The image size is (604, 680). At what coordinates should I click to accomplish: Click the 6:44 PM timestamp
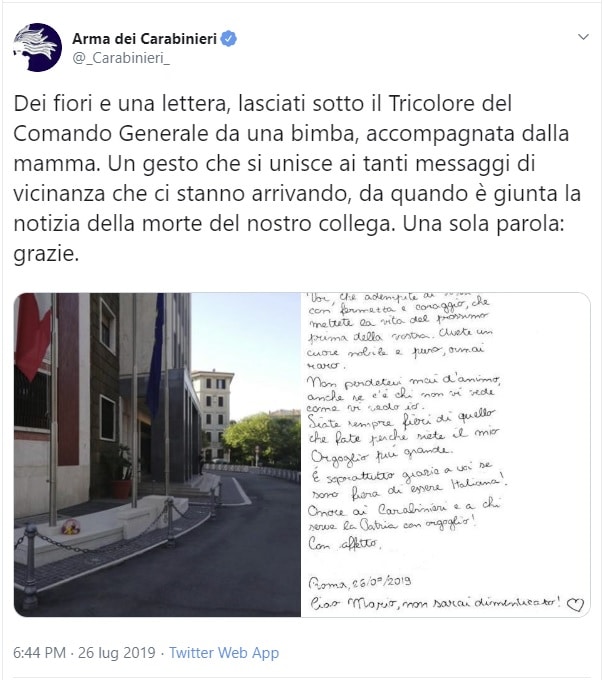point(39,653)
